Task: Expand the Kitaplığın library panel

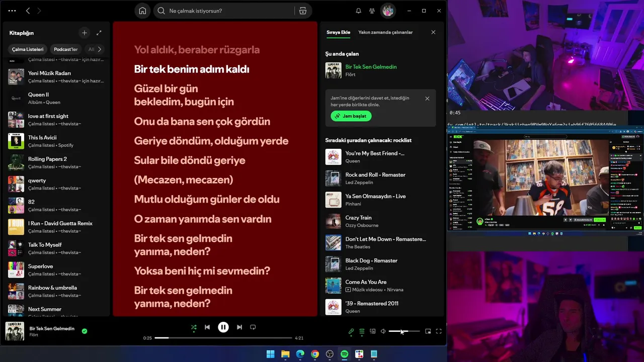Action: tap(99, 33)
